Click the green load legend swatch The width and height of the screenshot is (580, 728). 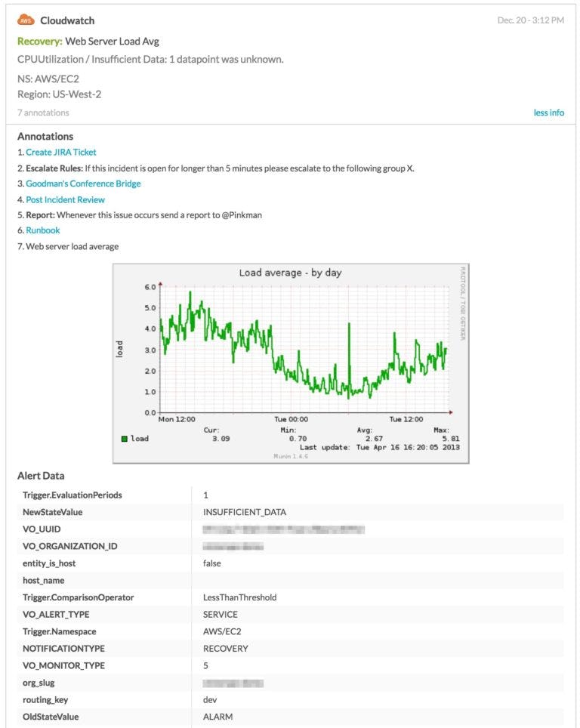tap(125, 438)
